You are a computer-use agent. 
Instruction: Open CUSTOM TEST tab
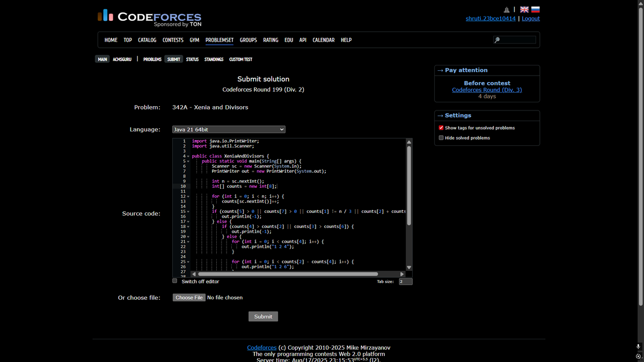tap(240, 59)
